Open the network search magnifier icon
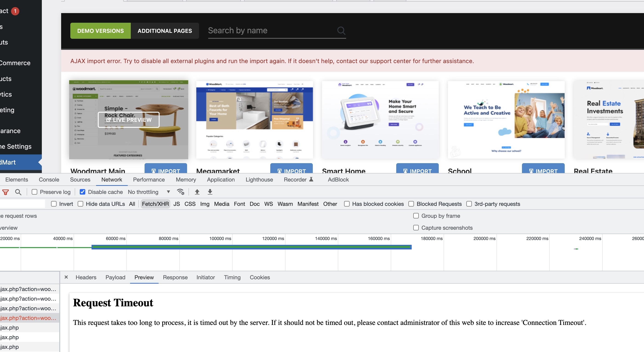The width and height of the screenshot is (644, 352). (x=18, y=192)
